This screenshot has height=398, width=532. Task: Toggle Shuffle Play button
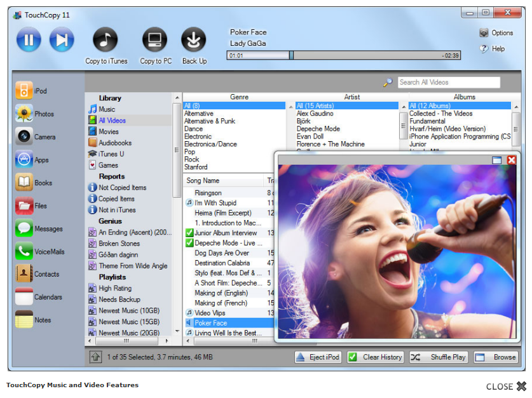(x=439, y=357)
